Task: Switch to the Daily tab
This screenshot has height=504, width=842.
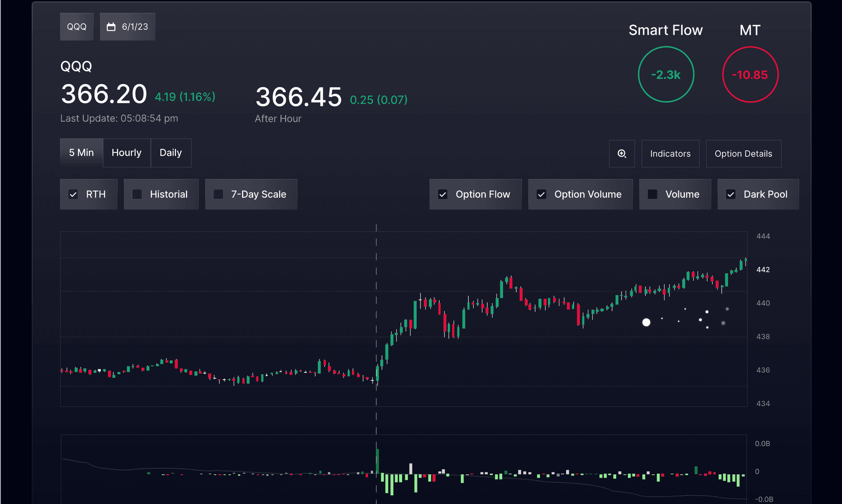Action: click(171, 153)
